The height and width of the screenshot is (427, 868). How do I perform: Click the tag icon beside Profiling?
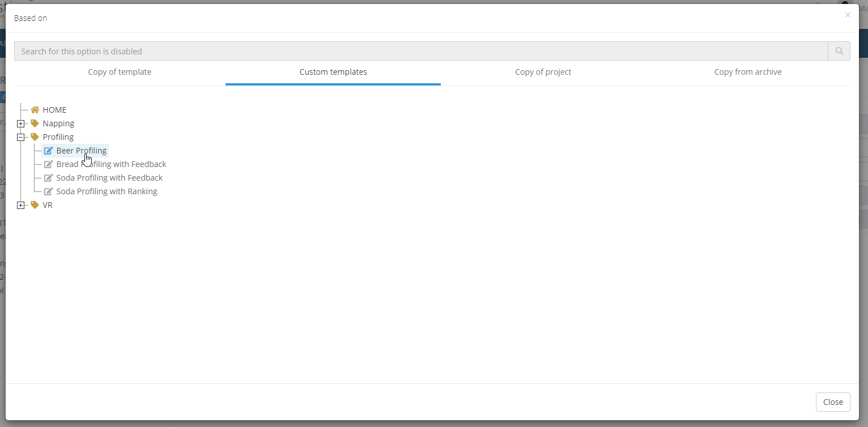click(35, 136)
